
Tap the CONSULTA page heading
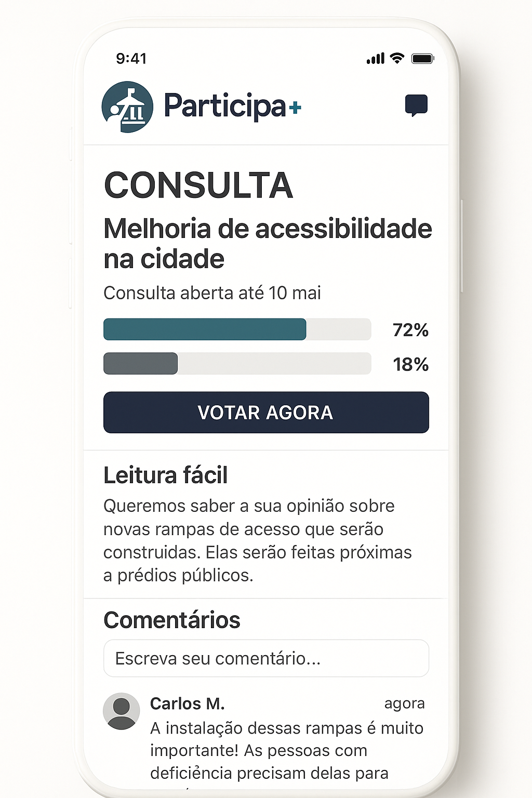pyautogui.click(x=198, y=185)
